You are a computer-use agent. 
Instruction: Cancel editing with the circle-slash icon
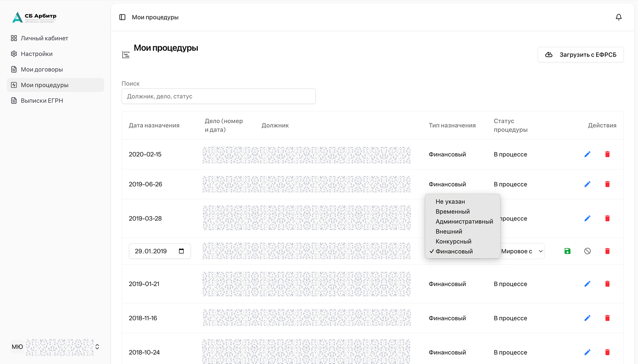click(x=587, y=251)
